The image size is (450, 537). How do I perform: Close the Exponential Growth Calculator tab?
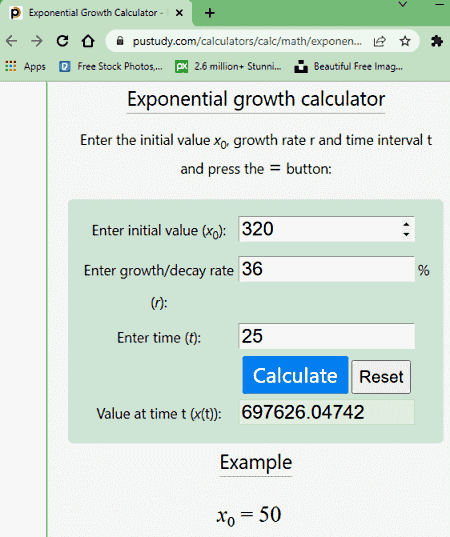[179, 13]
